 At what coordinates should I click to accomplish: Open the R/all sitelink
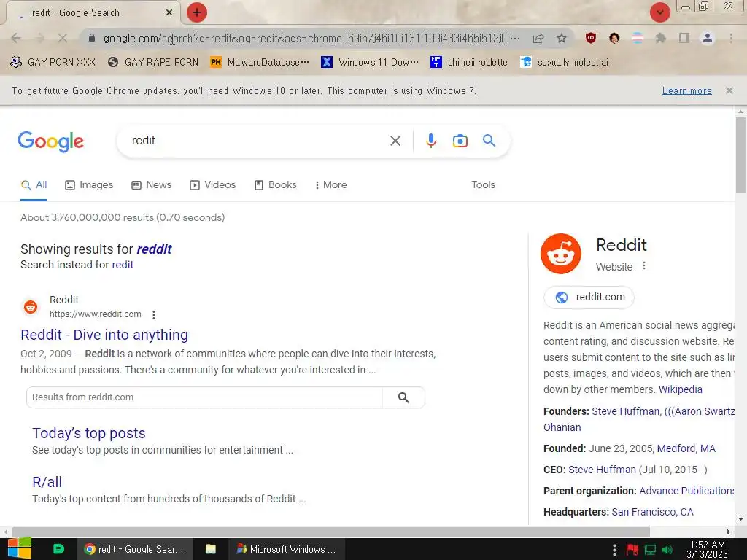click(x=47, y=482)
